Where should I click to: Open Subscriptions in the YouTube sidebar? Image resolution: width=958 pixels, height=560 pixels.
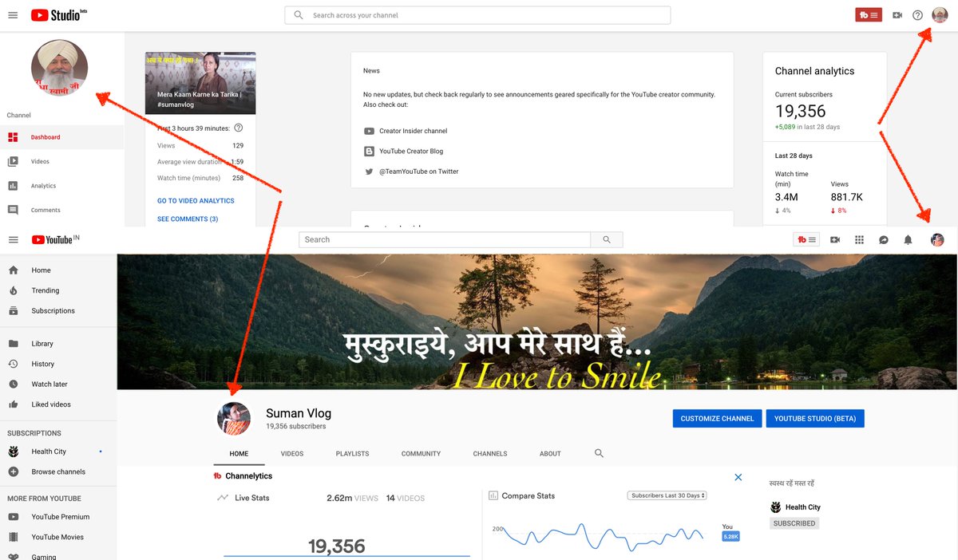(x=58, y=311)
